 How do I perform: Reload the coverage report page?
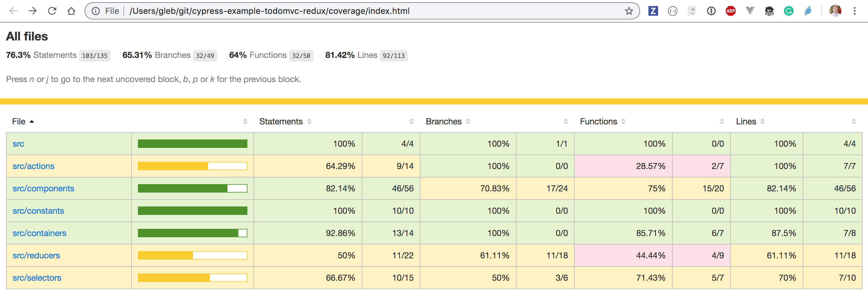coord(52,11)
